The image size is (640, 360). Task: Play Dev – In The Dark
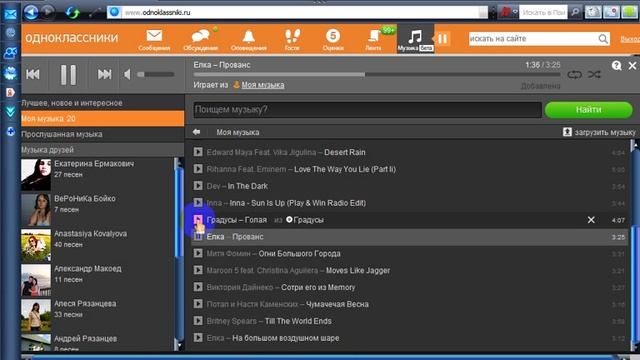pos(198,186)
